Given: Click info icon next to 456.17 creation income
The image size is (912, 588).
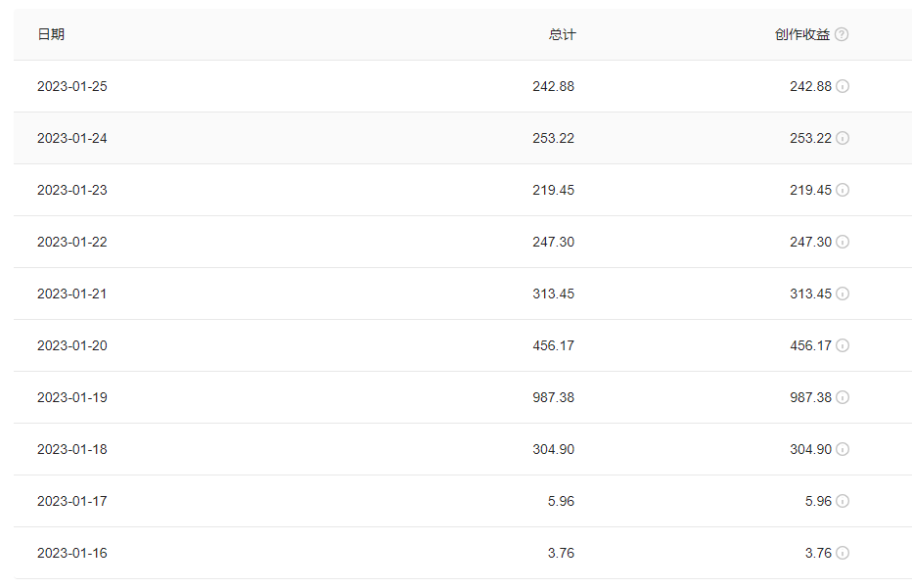Looking at the screenshot, I should pos(843,345).
